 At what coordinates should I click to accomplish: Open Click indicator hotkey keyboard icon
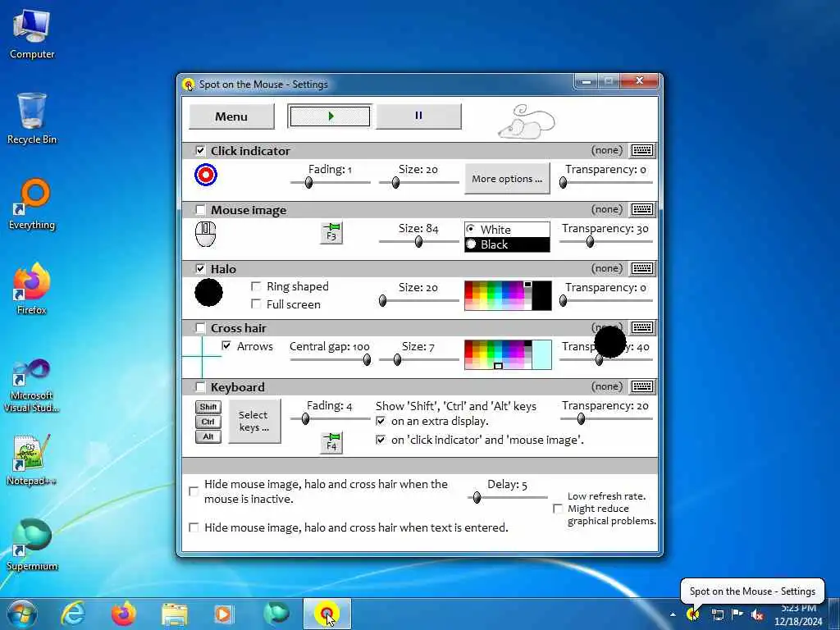[641, 151]
